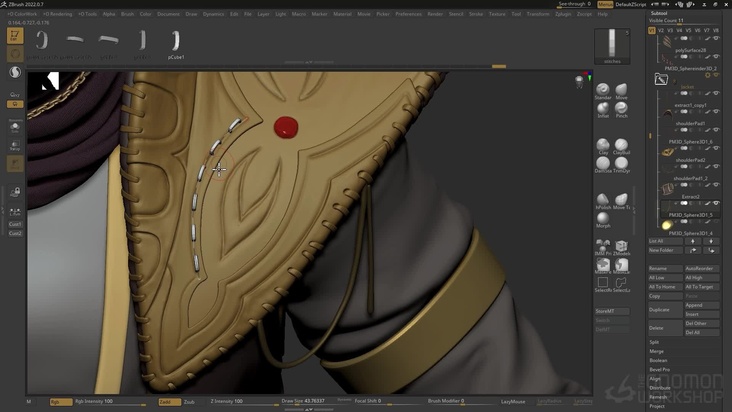Screen dimensions: 732x412
Task: Select the Standard brush icon
Action: click(x=603, y=90)
